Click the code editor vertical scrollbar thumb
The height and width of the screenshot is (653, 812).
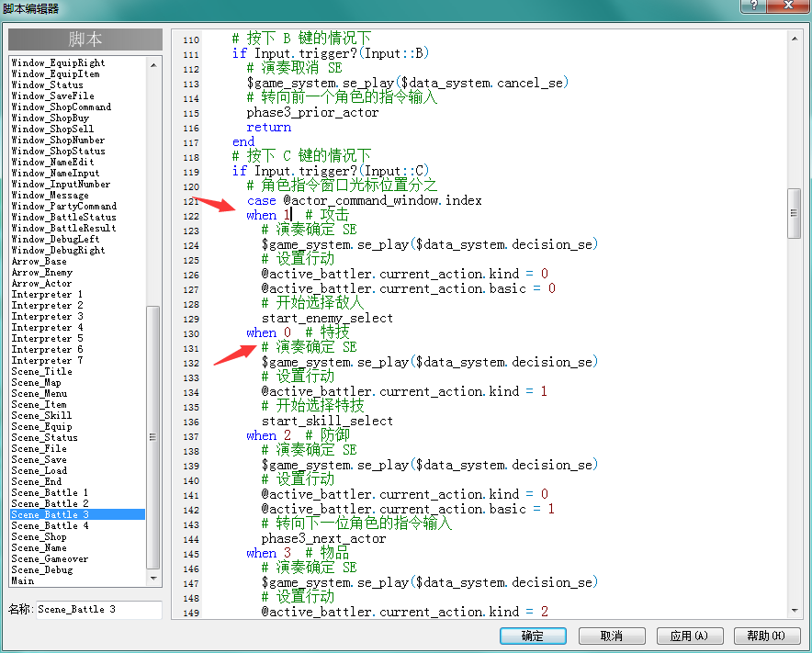(794, 213)
